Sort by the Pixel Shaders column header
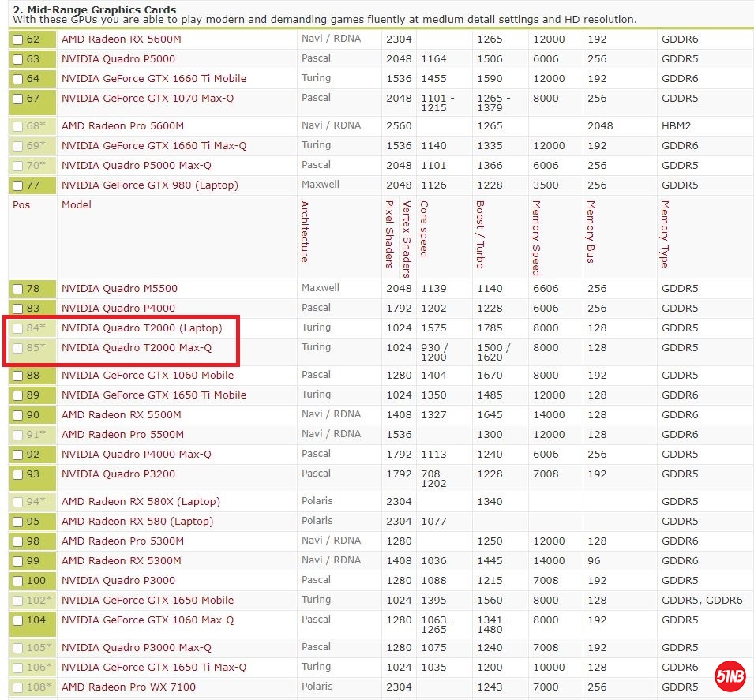The width and height of the screenshot is (754, 700). coord(390,234)
